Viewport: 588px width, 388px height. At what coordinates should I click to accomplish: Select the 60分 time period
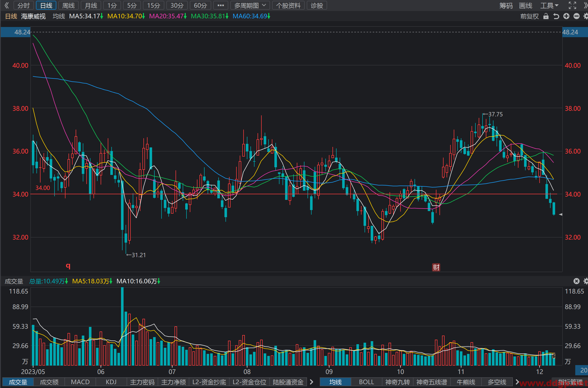[x=200, y=5]
